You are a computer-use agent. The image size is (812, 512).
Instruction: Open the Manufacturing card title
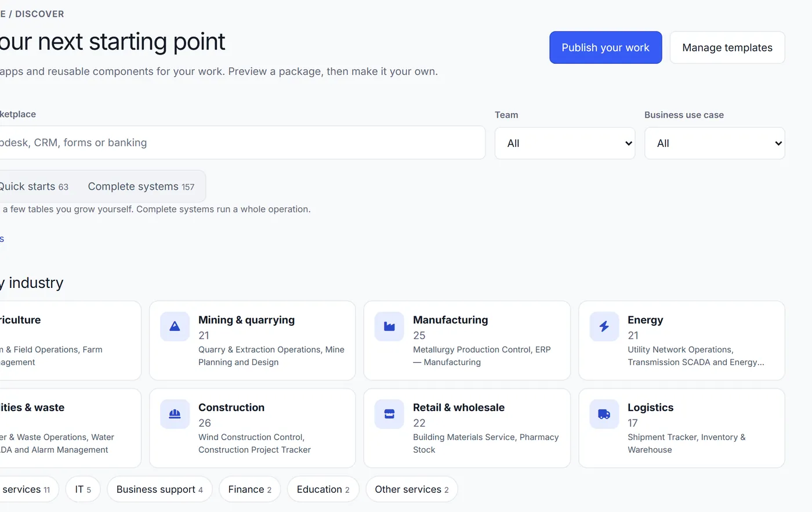click(451, 320)
